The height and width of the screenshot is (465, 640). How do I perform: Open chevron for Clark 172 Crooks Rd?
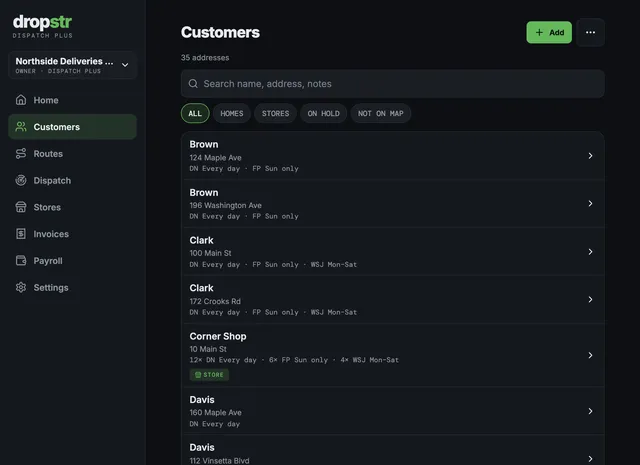coord(590,299)
